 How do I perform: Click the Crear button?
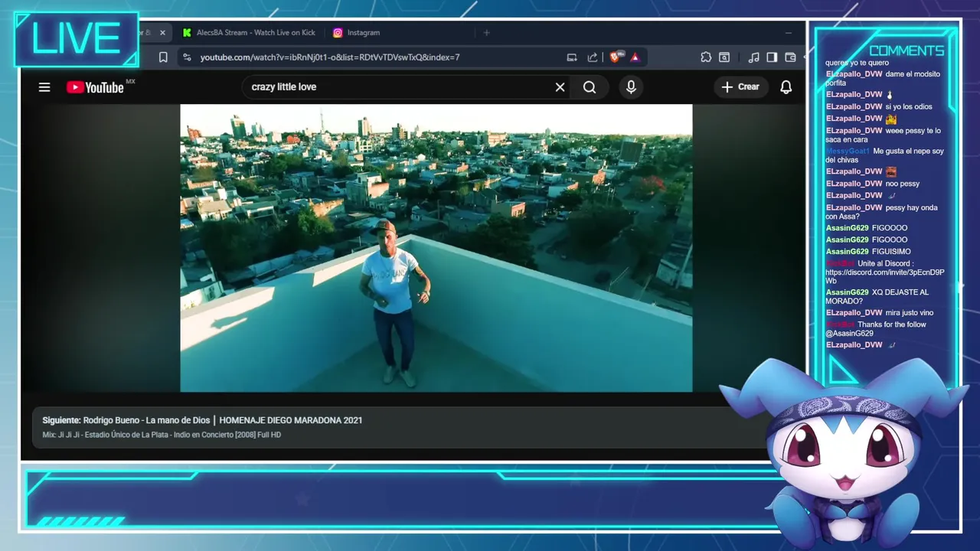click(x=740, y=87)
